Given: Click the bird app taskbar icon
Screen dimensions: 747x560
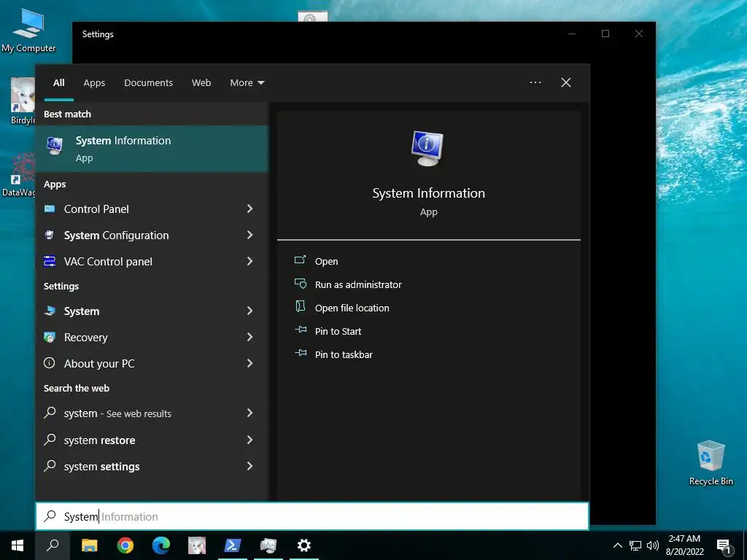Looking at the screenshot, I should [197, 545].
